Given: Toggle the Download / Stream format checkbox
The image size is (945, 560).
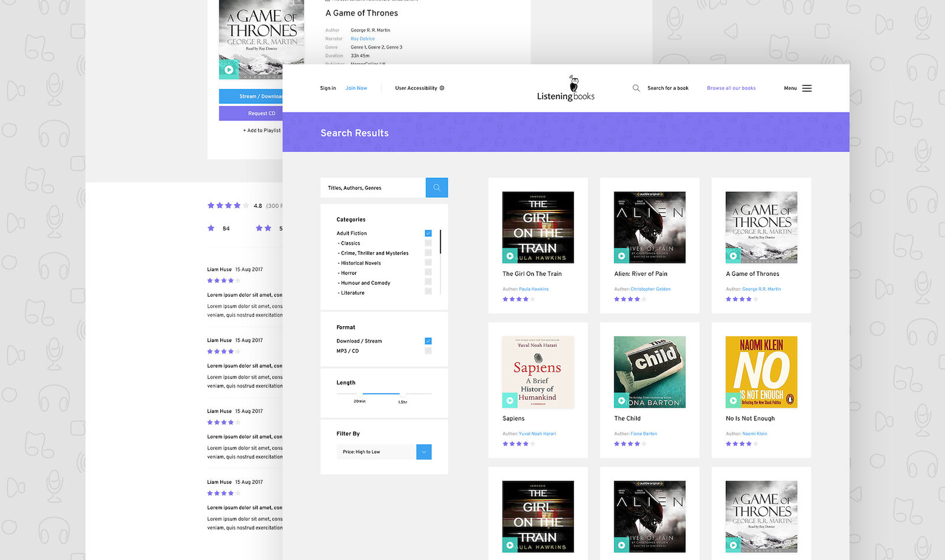Looking at the screenshot, I should pyautogui.click(x=428, y=341).
